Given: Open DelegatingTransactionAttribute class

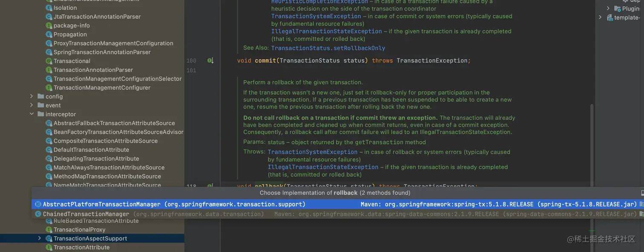Looking at the screenshot, I should pyautogui.click(x=96, y=159).
